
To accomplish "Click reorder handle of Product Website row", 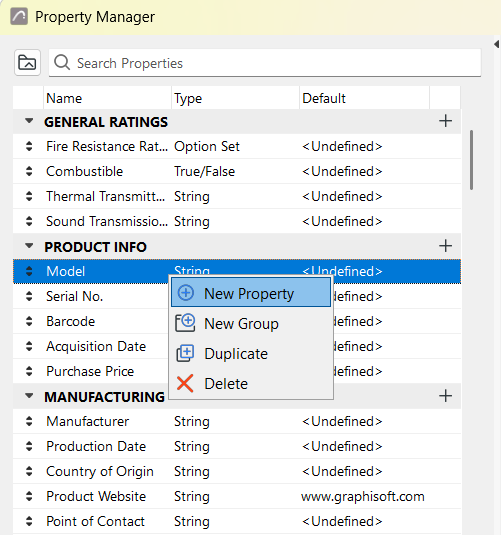I will pos(29,496).
